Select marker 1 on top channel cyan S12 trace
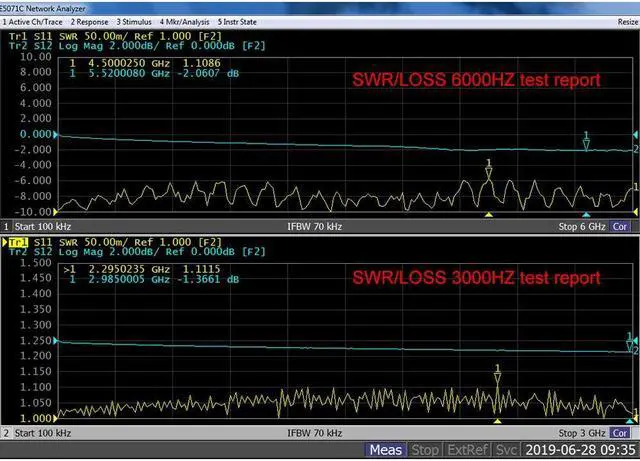The image size is (640, 461). coord(587,144)
